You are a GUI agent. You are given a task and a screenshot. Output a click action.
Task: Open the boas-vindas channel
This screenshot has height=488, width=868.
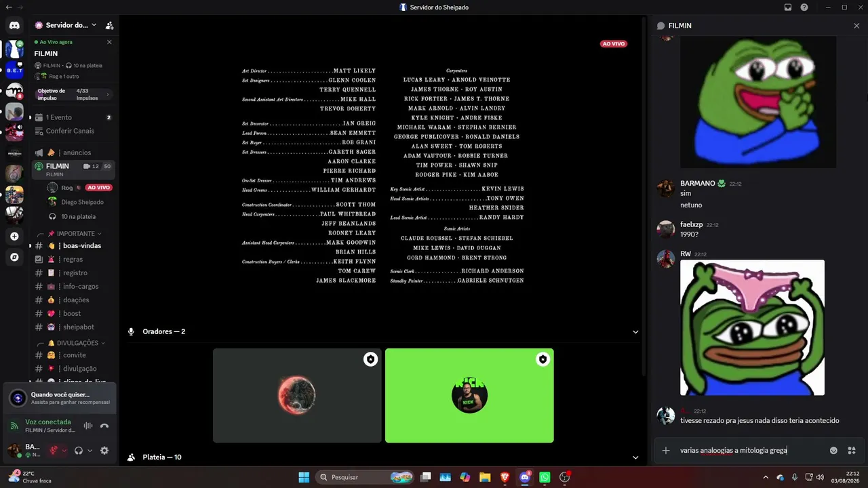(x=74, y=246)
